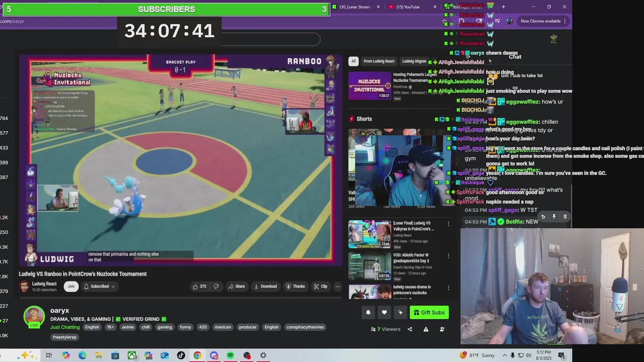The height and width of the screenshot is (362, 644).
Task: Open the volume control in system tray
Action: click(528, 355)
